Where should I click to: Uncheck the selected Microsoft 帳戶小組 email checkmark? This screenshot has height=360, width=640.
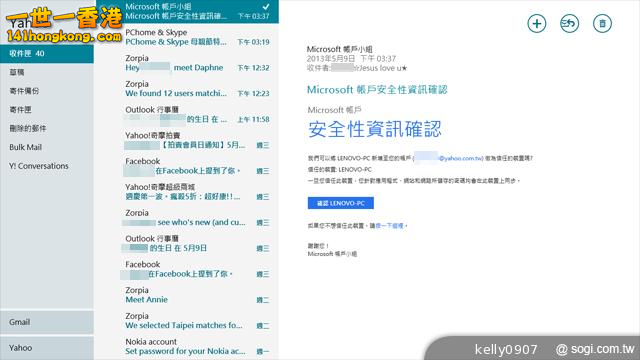point(266,7)
